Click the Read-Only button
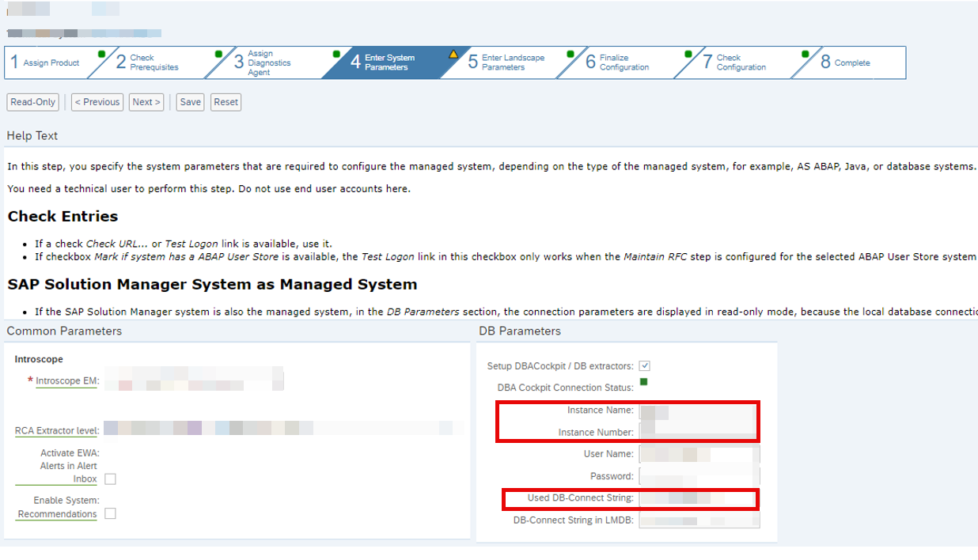 tap(33, 102)
